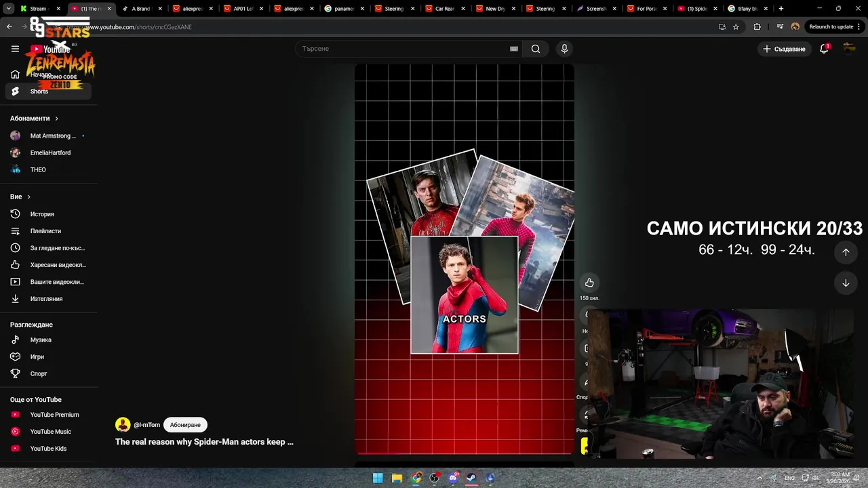Viewport: 868px width, 488px height.
Task: Open Chrome profile avatar
Action: pos(795,27)
